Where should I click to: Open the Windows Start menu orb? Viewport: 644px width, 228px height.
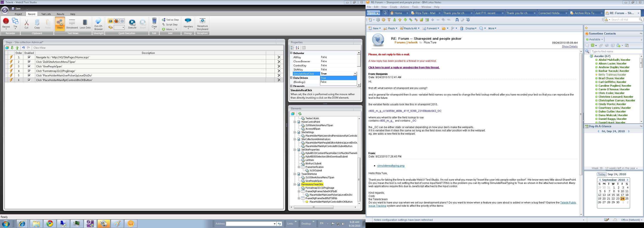pyautogui.click(x=6, y=224)
